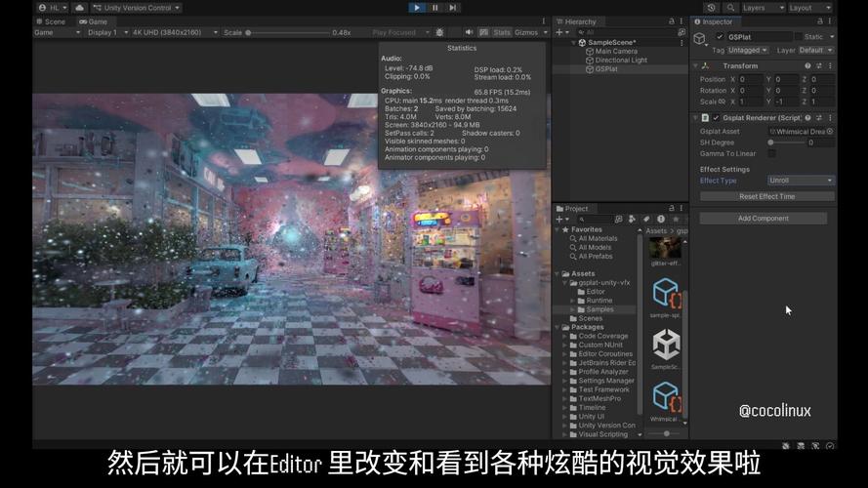The width and height of the screenshot is (868, 488).
Task: Toggle Gamma To Linear checkbox
Action: [x=771, y=154]
